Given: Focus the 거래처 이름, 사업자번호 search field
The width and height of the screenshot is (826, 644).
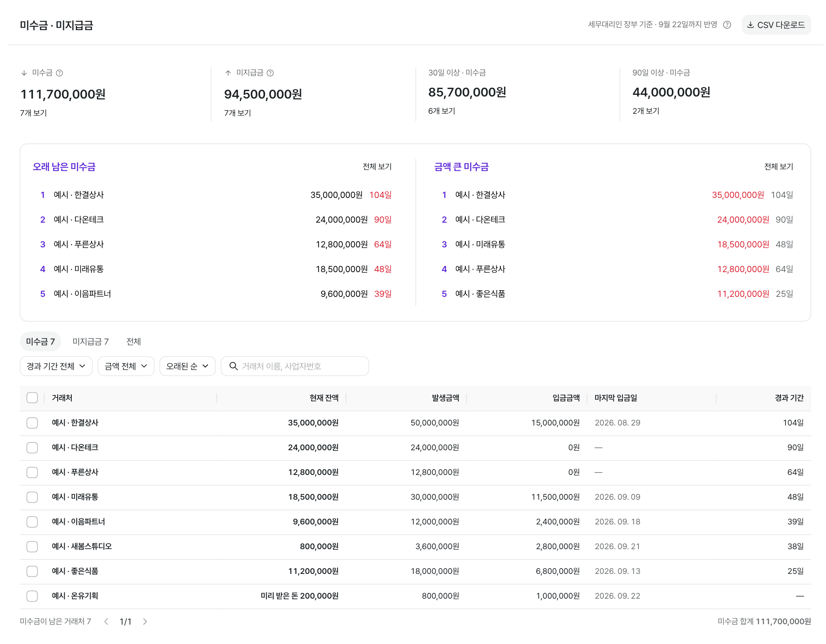Looking at the screenshot, I should click(295, 366).
